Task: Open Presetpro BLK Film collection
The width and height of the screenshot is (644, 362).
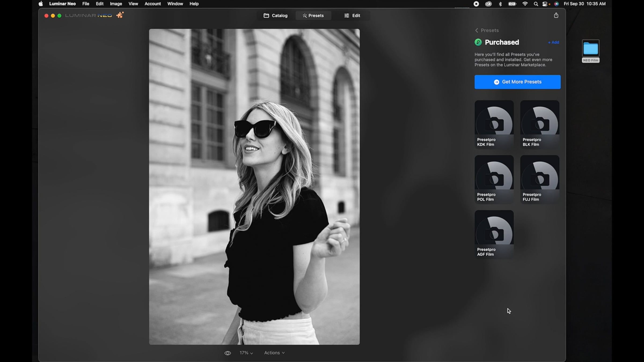Action: coord(540,124)
